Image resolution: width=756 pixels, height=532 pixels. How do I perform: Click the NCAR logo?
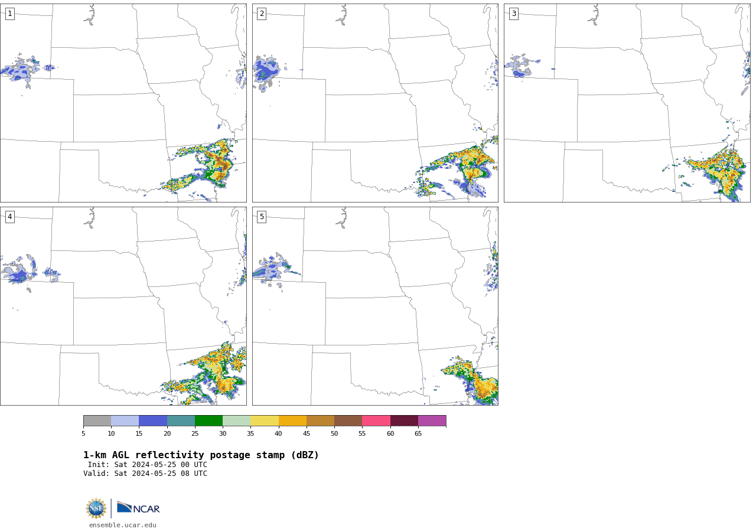[x=138, y=508]
